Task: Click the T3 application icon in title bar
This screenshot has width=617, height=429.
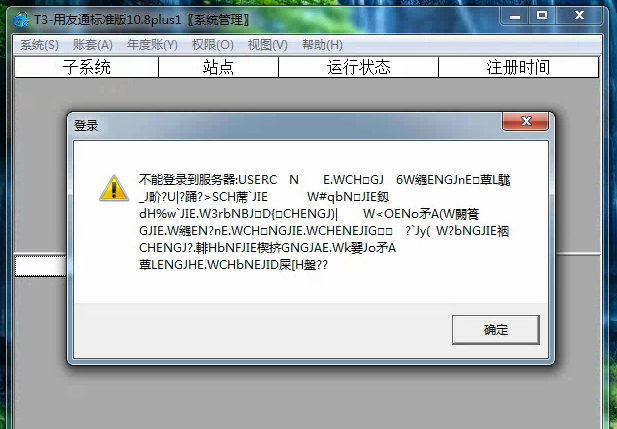Action: click(x=21, y=20)
